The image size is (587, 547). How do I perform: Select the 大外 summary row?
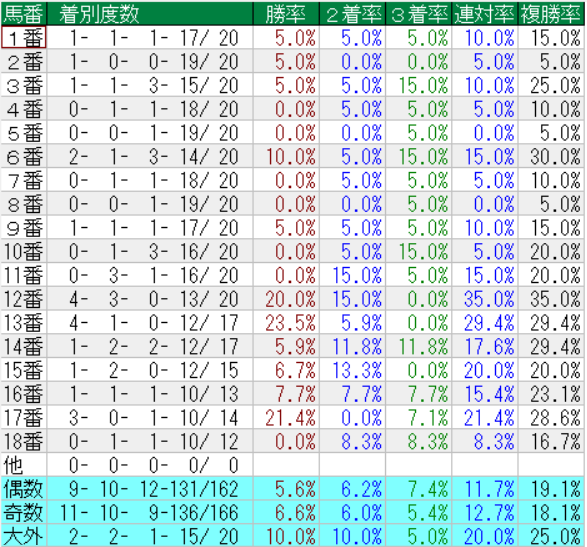(292, 536)
